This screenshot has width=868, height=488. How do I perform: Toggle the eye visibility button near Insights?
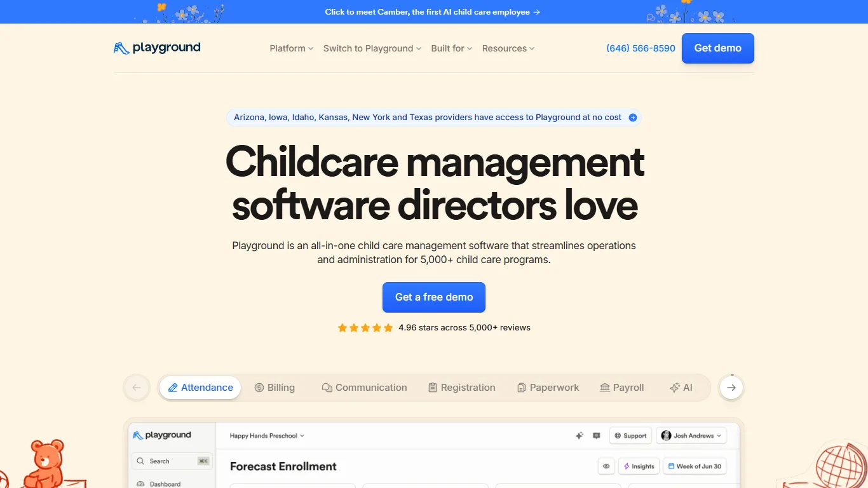(606, 466)
